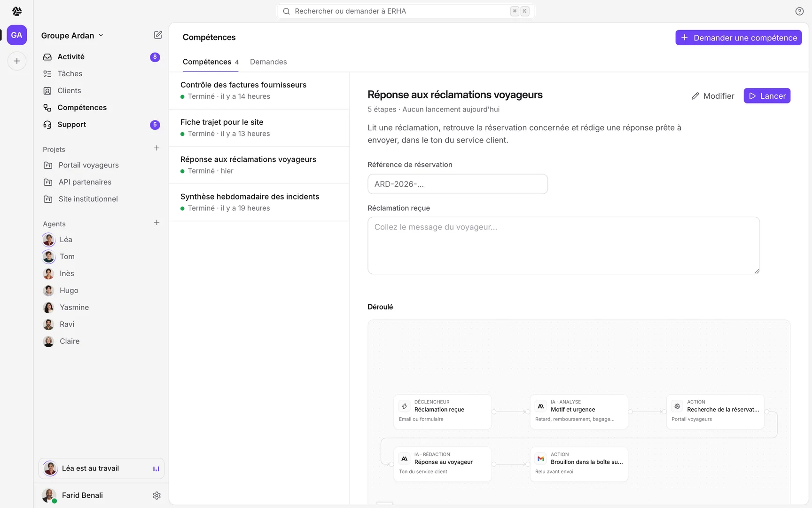Click Demander une compétence button
812x508 pixels.
[x=739, y=38]
